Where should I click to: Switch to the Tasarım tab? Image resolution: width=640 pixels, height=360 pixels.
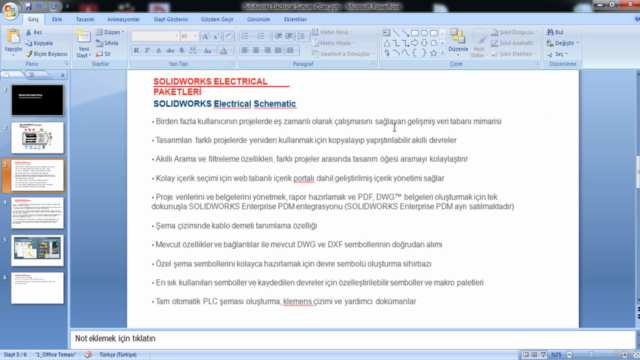85,19
